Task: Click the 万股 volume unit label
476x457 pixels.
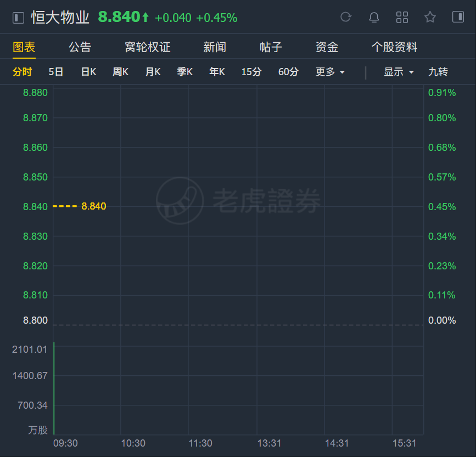Action: click(38, 430)
